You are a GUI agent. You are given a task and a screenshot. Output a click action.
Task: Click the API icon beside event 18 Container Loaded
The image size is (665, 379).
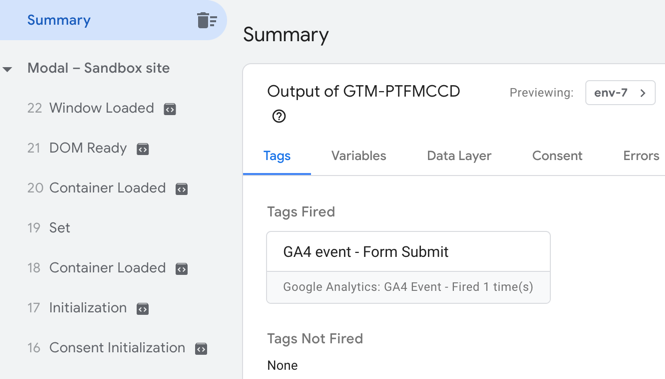(x=182, y=269)
